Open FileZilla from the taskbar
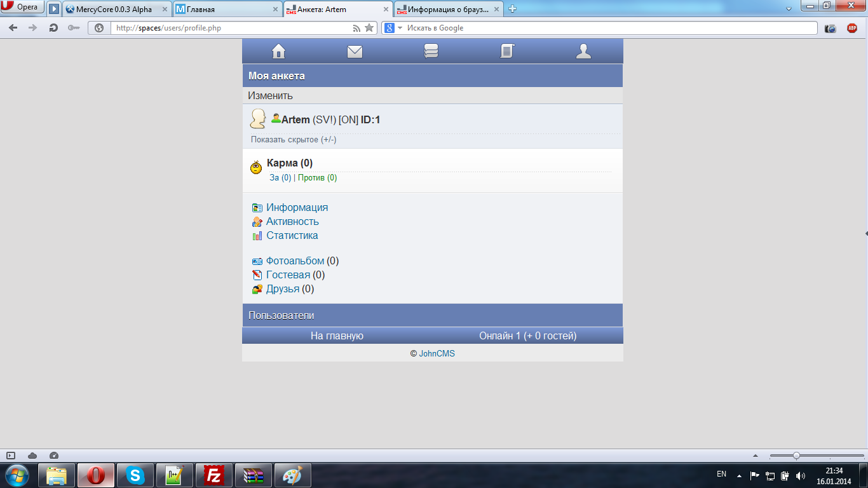Image resolution: width=868 pixels, height=488 pixels. click(x=214, y=475)
